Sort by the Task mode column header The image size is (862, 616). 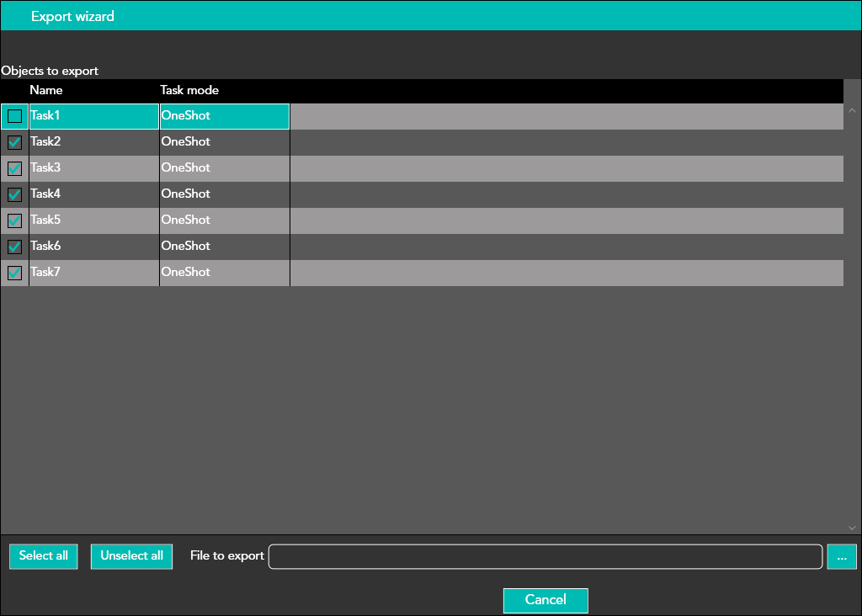coord(189,90)
